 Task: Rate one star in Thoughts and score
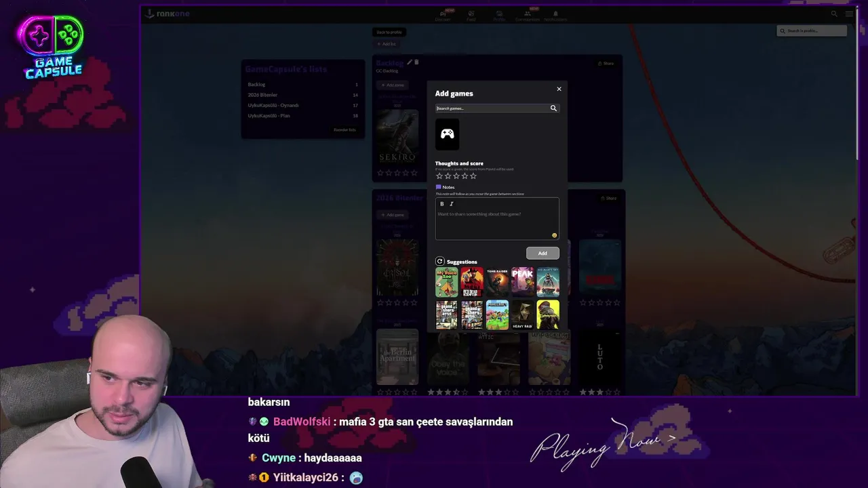coord(439,176)
